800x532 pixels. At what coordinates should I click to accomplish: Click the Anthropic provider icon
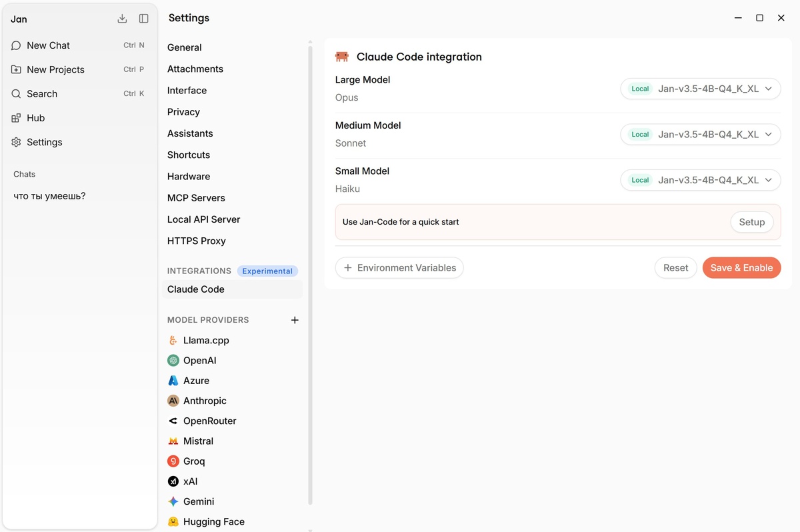[173, 401]
